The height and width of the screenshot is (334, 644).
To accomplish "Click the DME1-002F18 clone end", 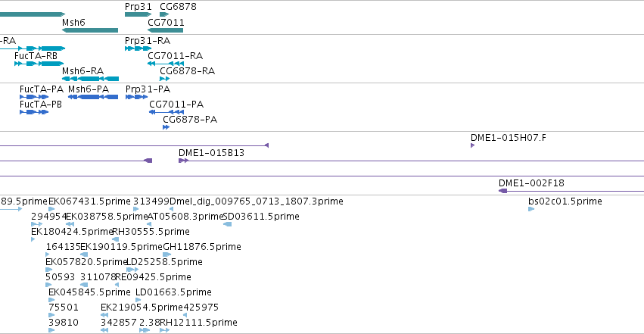I will pyautogui.click(x=502, y=191).
